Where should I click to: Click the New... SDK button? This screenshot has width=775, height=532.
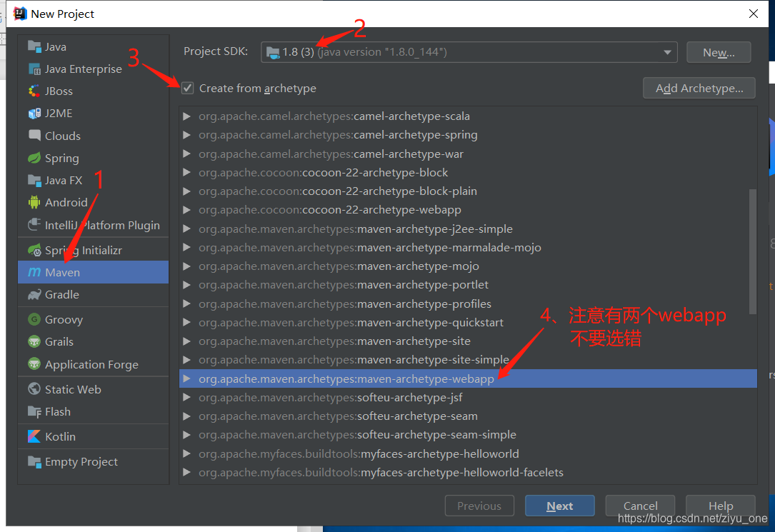pyautogui.click(x=719, y=52)
